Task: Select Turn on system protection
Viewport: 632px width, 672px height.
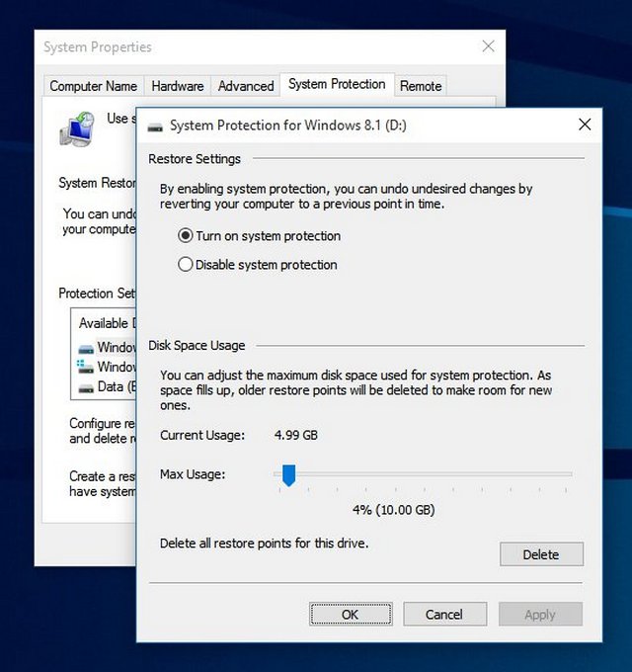Action: tap(185, 236)
